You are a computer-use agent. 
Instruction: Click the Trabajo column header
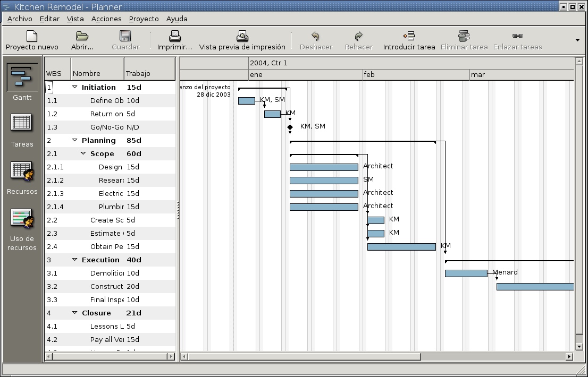point(149,69)
